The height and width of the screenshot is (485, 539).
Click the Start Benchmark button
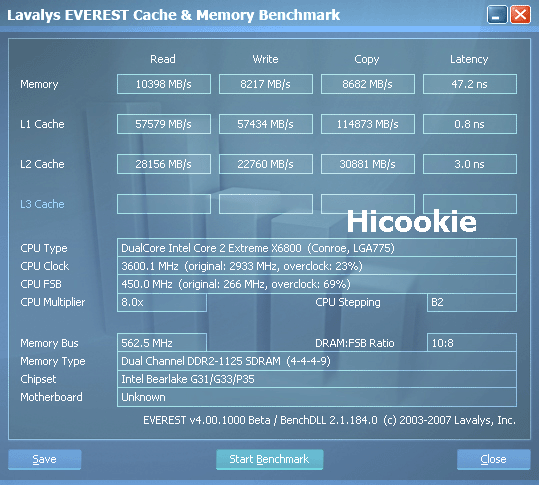click(x=270, y=459)
